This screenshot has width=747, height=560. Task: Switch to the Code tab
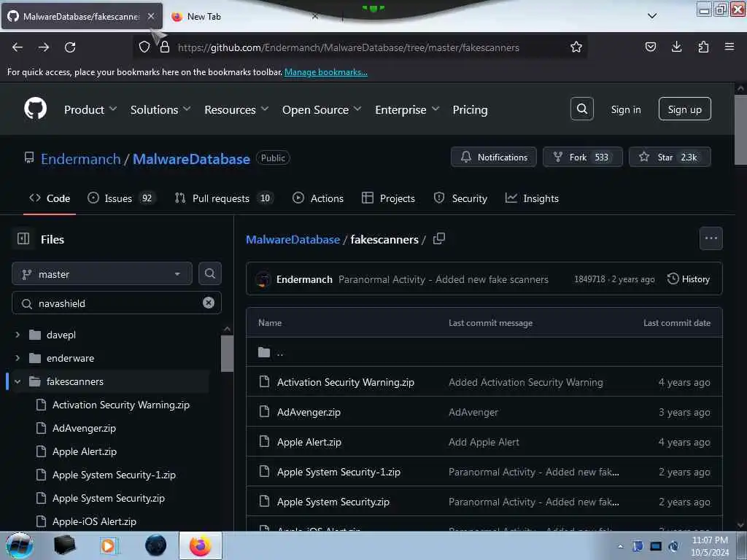(50, 198)
